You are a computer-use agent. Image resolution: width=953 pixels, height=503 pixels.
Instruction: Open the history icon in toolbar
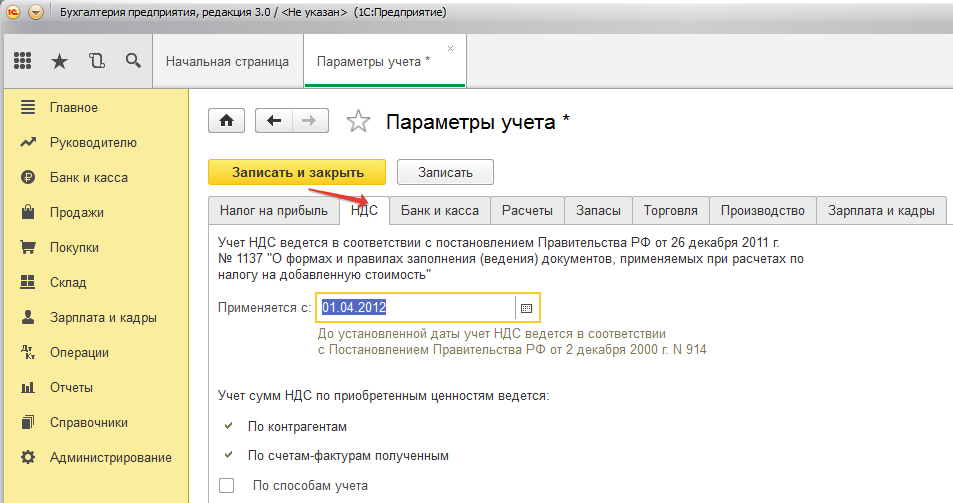click(96, 61)
